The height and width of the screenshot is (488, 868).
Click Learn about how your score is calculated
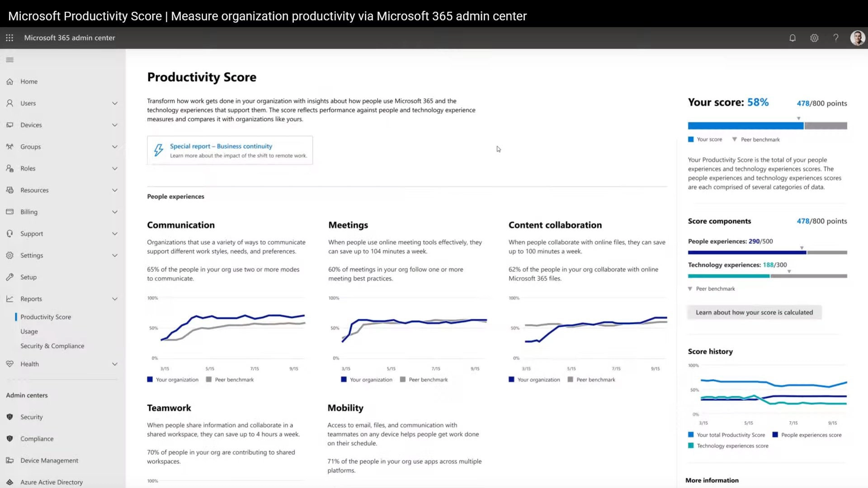coord(754,312)
